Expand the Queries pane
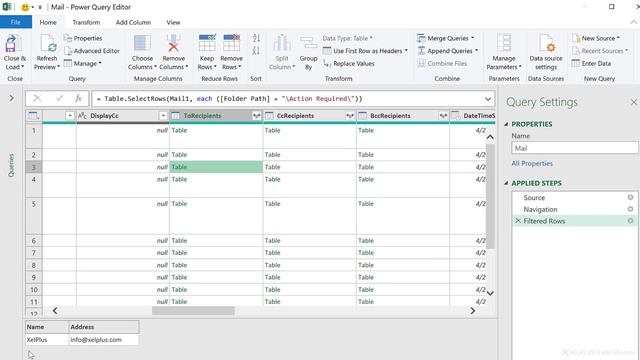The width and height of the screenshot is (640, 360). [x=11, y=98]
